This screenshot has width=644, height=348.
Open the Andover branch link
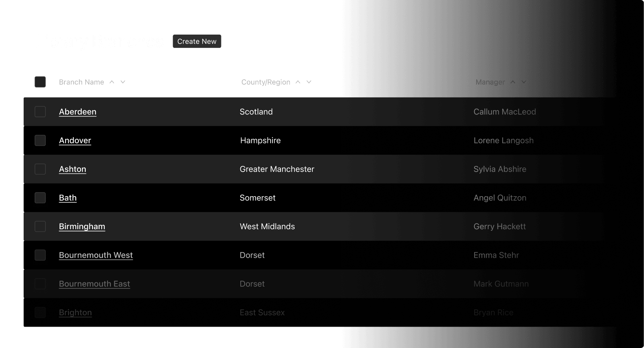point(75,141)
